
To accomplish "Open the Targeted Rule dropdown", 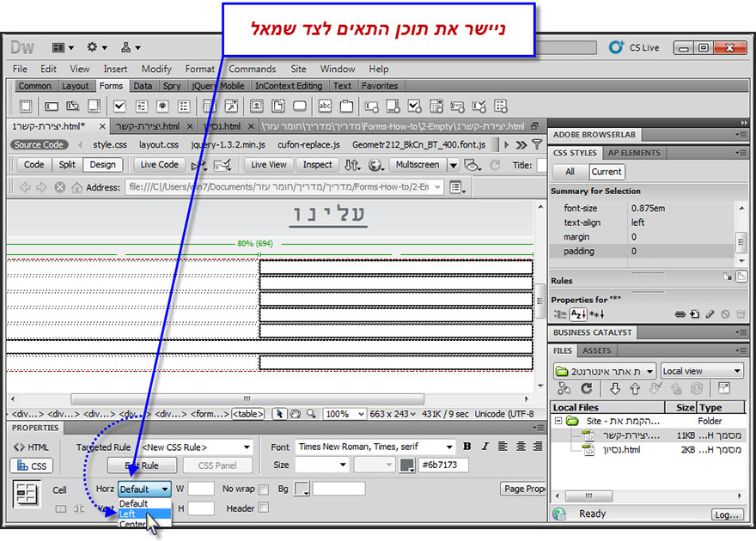I will tap(247, 447).
